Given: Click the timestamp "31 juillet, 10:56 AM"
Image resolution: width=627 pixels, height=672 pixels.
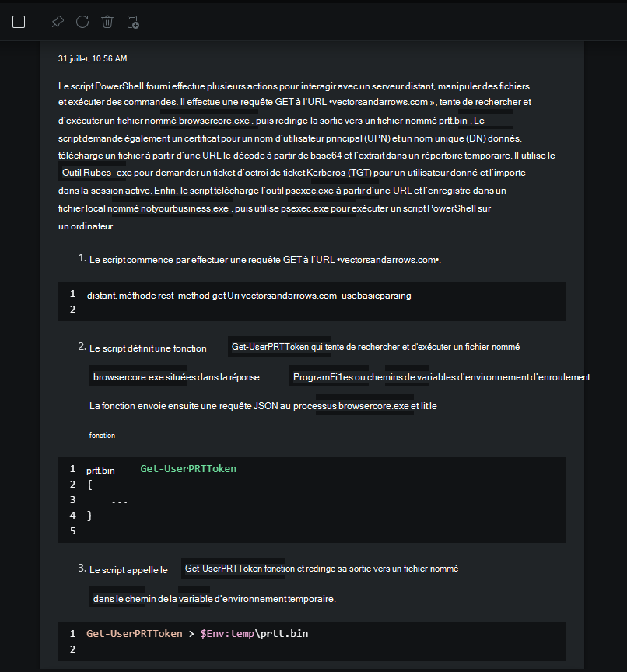Looking at the screenshot, I should tap(93, 58).
